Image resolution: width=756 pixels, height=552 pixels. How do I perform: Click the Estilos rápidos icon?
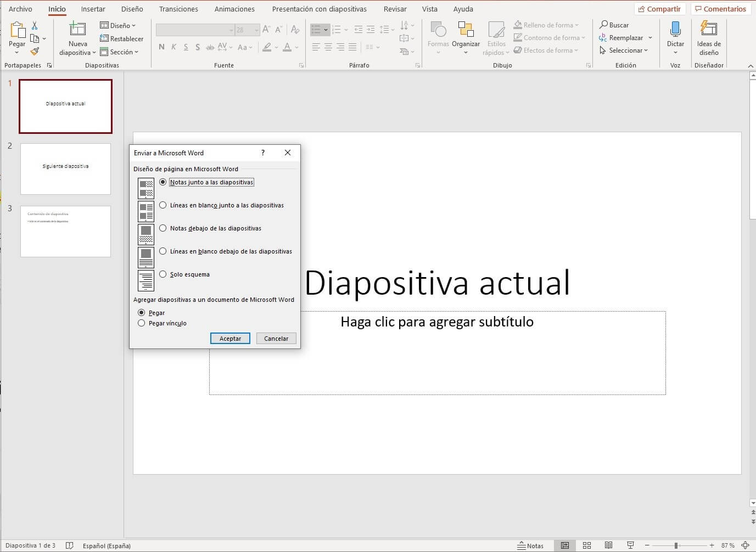tap(496, 30)
